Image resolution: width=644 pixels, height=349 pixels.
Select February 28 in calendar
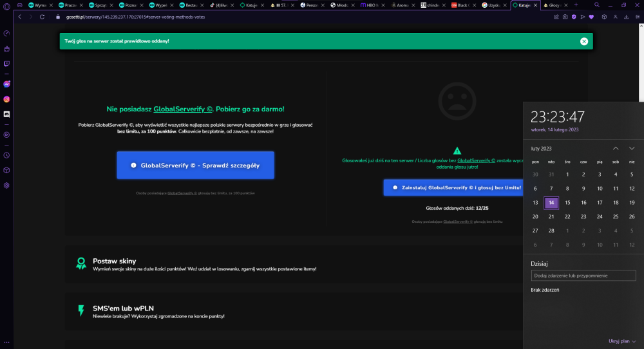pos(551,231)
